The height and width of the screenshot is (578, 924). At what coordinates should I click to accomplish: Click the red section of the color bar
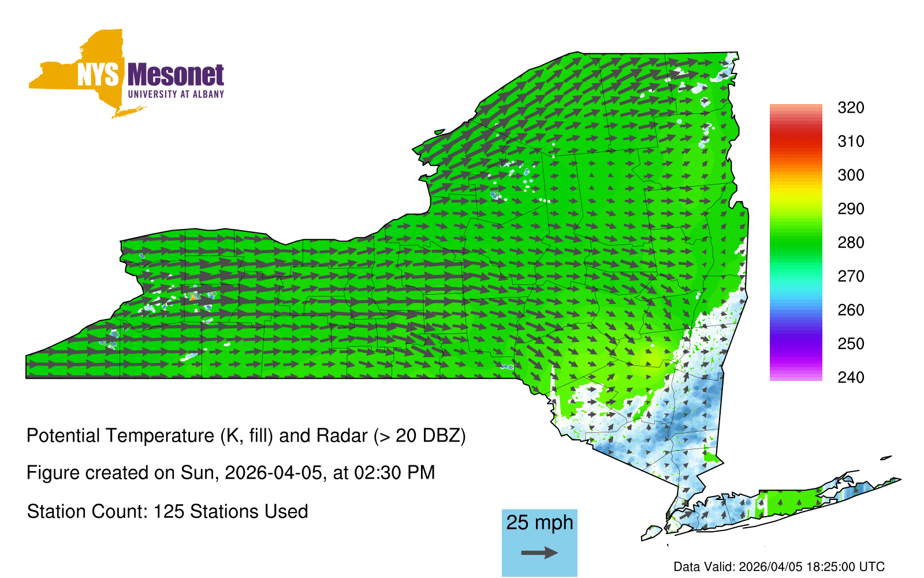tap(795, 139)
